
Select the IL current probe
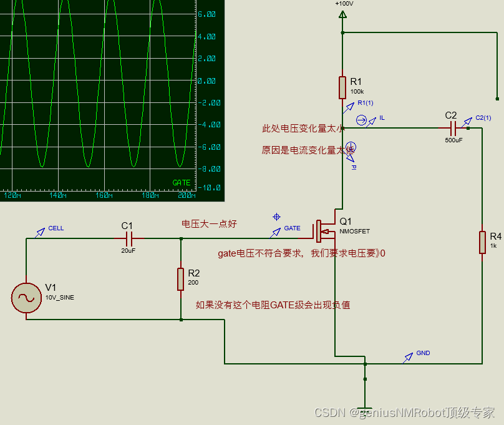(366, 121)
